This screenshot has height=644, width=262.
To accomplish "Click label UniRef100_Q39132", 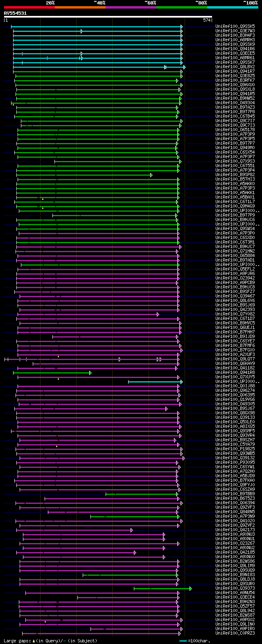I will (235, 458).
